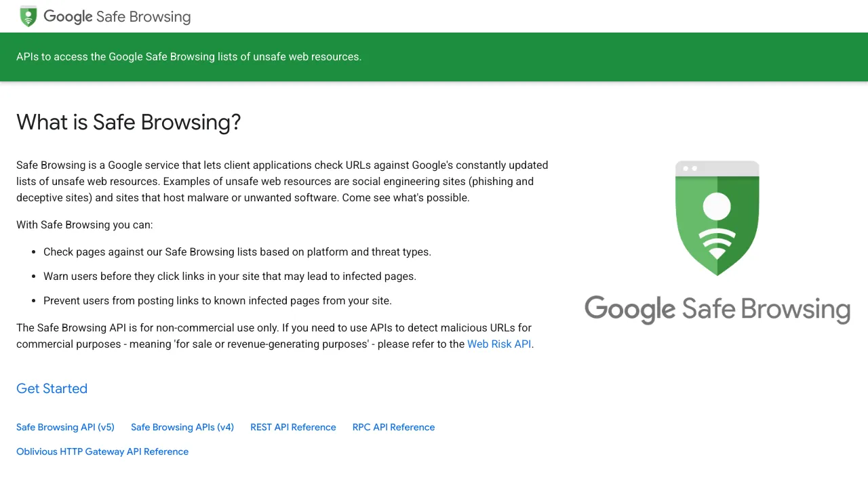The image size is (868, 488).
Task: Open the Web Risk API link
Action: tap(499, 344)
